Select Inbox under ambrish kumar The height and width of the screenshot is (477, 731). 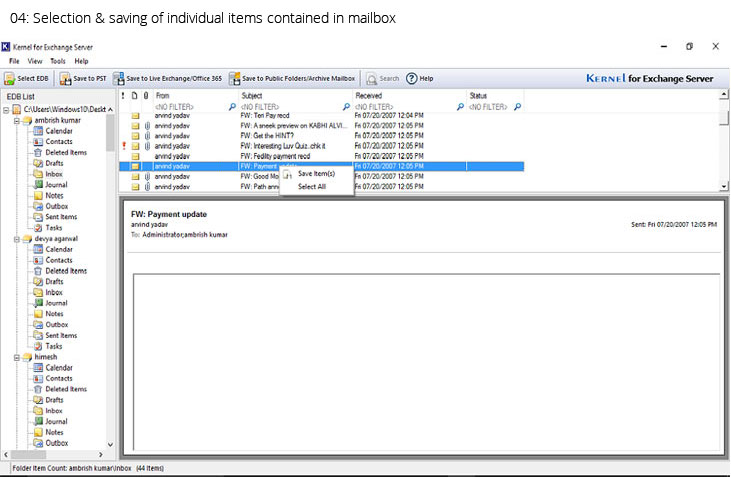(54, 174)
